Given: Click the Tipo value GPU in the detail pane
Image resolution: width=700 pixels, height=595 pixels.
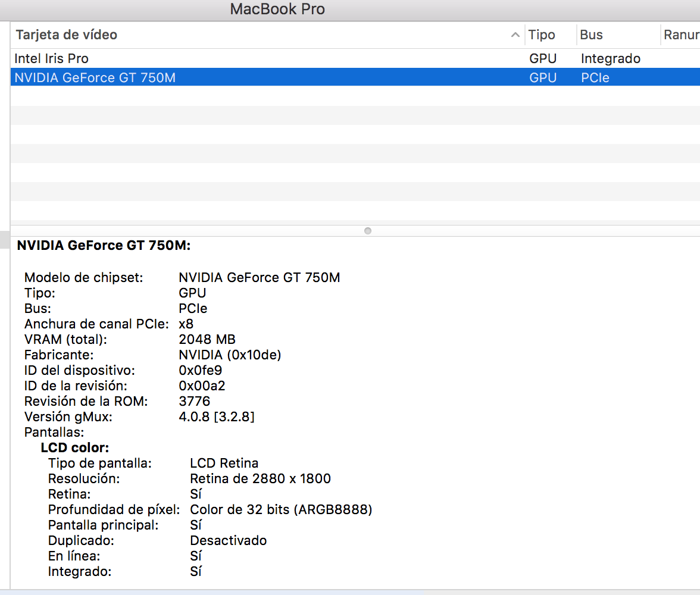Looking at the screenshot, I should (192, 293).
